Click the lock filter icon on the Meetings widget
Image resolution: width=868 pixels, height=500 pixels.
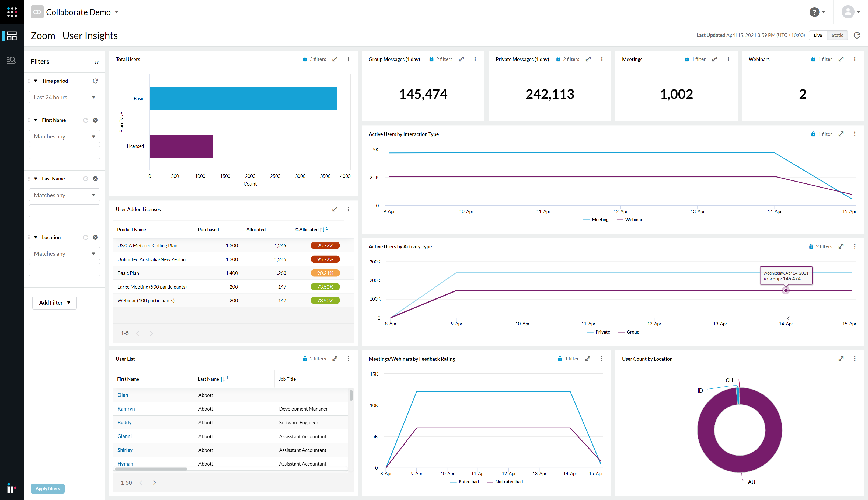pyautogui.click(x=686, y=59)
